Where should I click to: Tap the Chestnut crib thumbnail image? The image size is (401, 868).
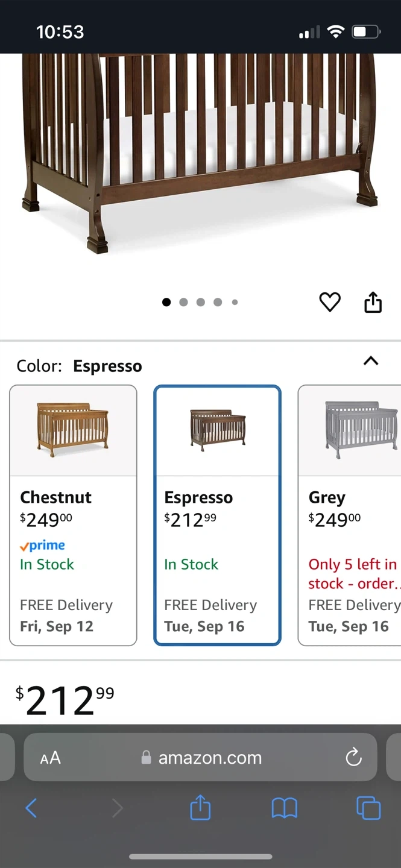click(73, 430)
